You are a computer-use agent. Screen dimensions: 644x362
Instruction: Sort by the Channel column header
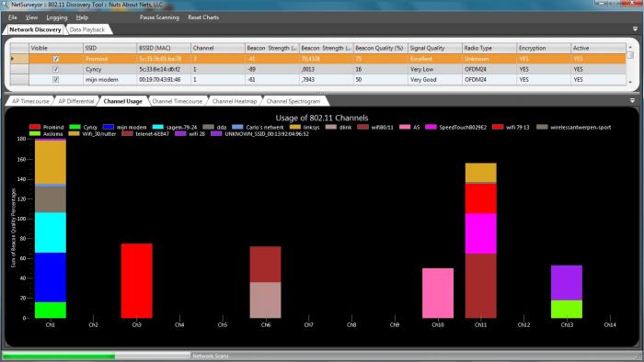(x=218, y=48)
